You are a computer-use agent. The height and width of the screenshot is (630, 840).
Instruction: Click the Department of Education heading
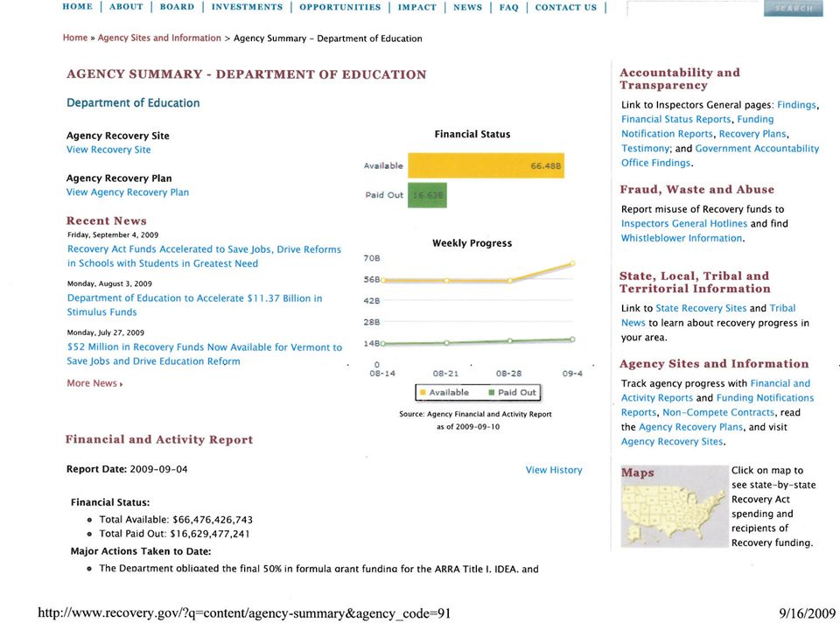133,103
